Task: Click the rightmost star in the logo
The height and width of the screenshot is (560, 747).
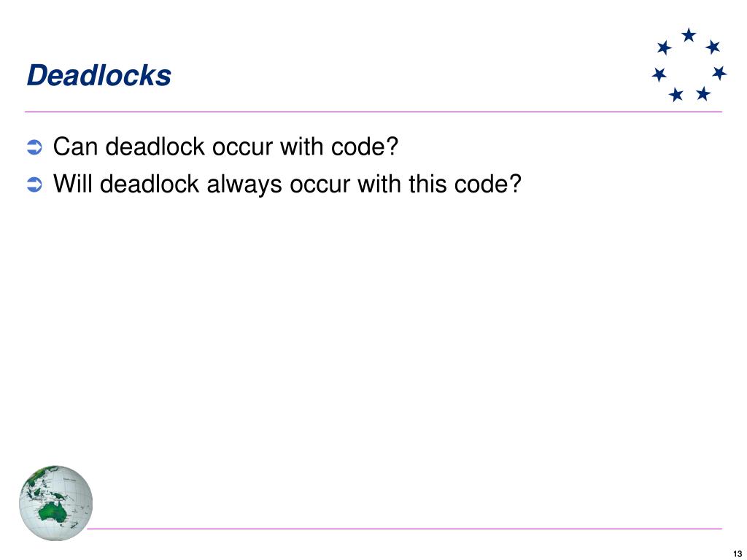Action: (719, 73)
